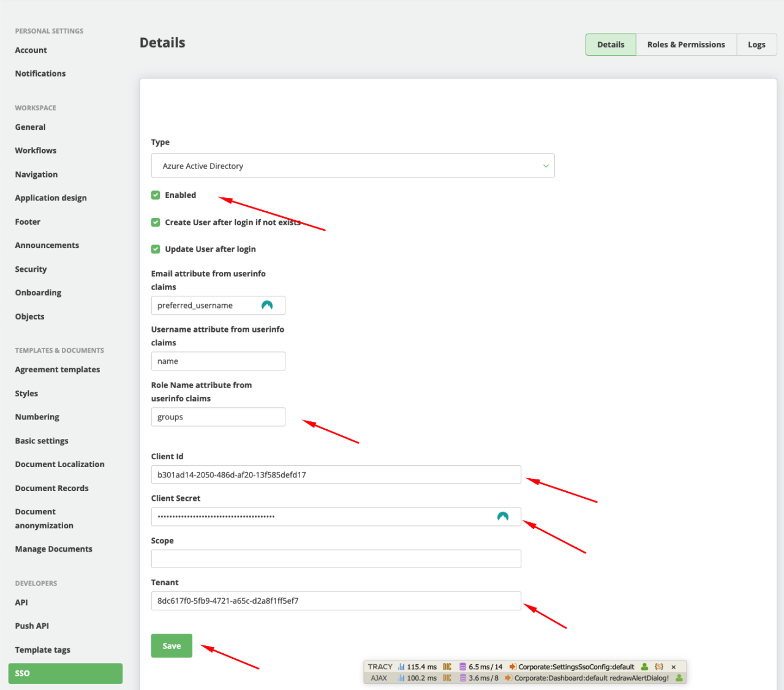The image size is (784, 690).
Task: Click the green user icon on TRACY row
Action: 644,667
